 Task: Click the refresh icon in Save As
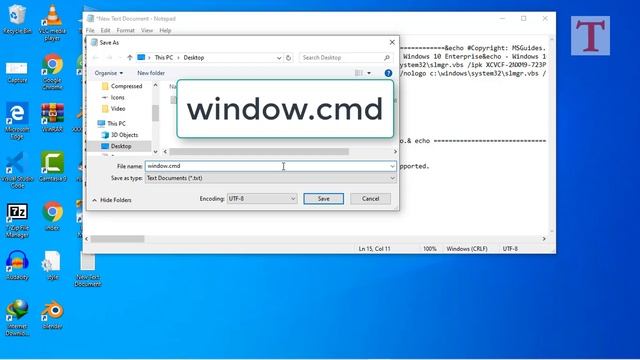288,58
